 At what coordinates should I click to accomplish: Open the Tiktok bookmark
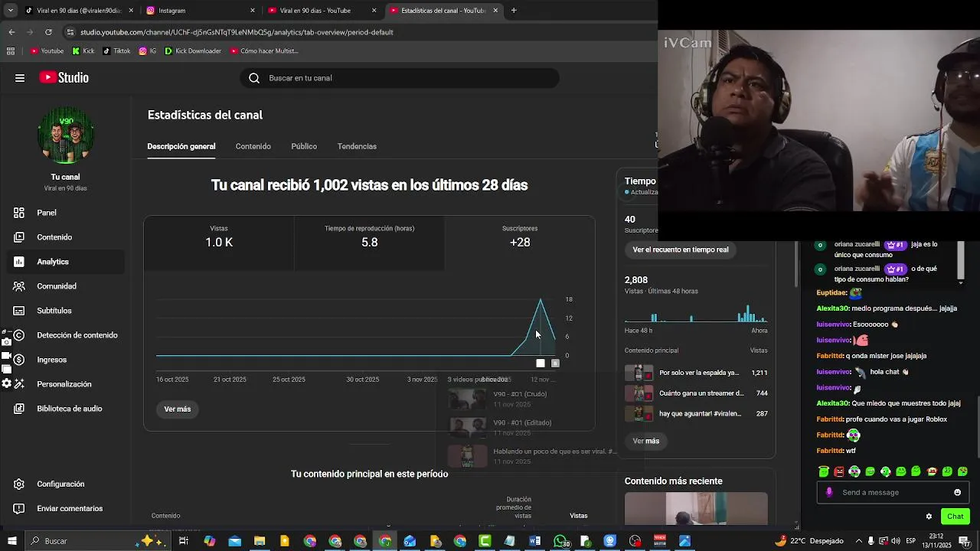(x=116, y=51)
